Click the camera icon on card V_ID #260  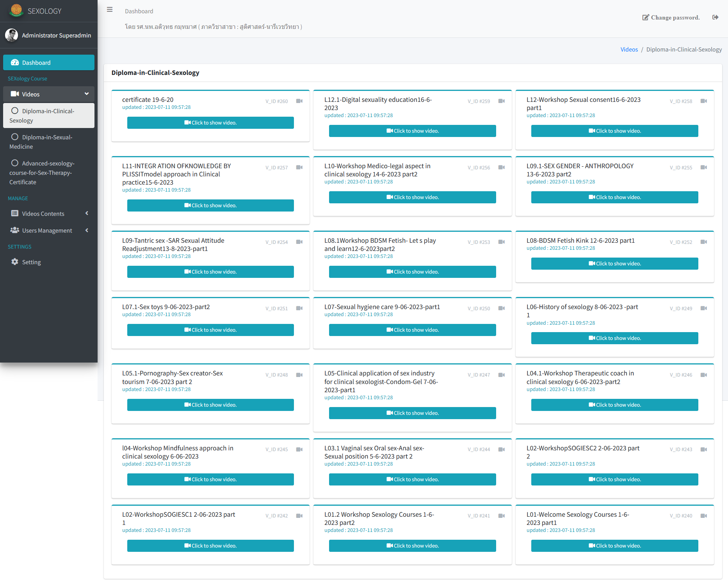pyautogui.click(x=299, y=101)
